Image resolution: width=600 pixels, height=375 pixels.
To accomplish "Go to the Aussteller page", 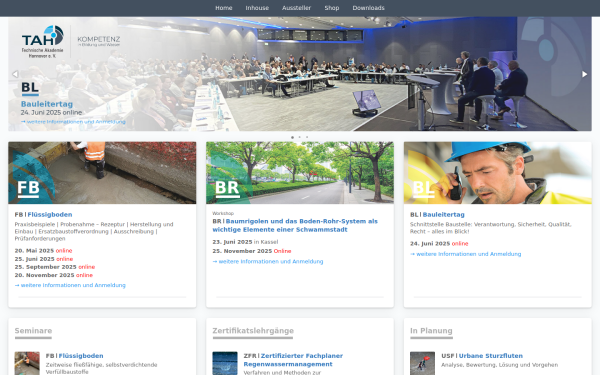I will click(297, 8).
